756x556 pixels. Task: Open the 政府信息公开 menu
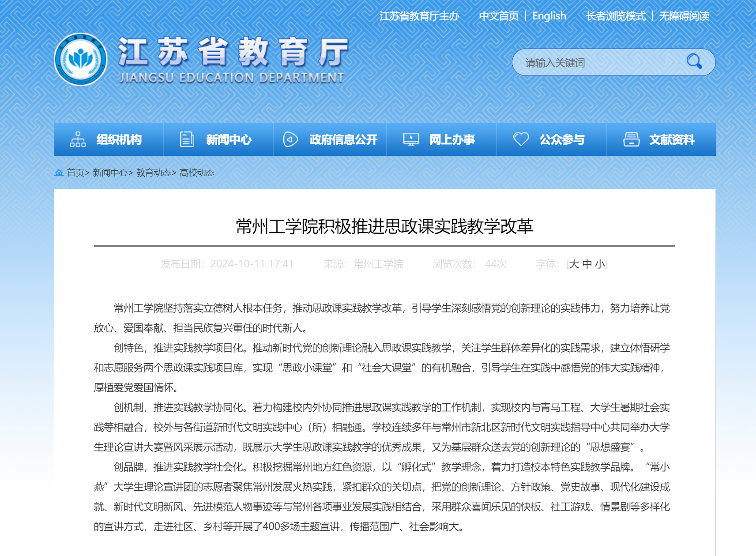click(x=330, y=139)
